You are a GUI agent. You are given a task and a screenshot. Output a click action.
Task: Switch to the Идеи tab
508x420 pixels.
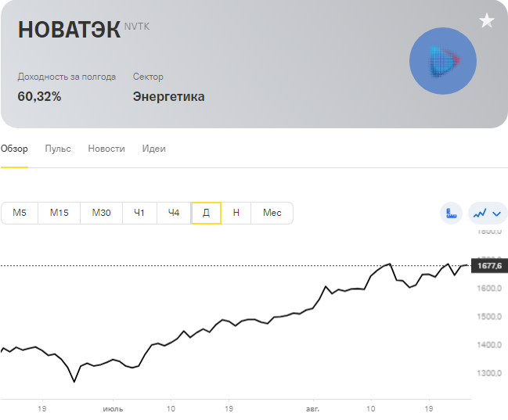(x=154, y=149)
